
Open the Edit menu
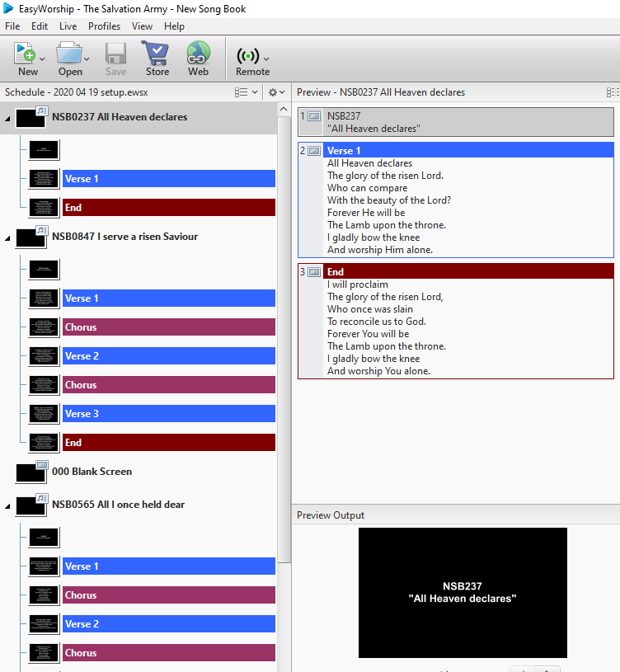(x=39, y=26)
